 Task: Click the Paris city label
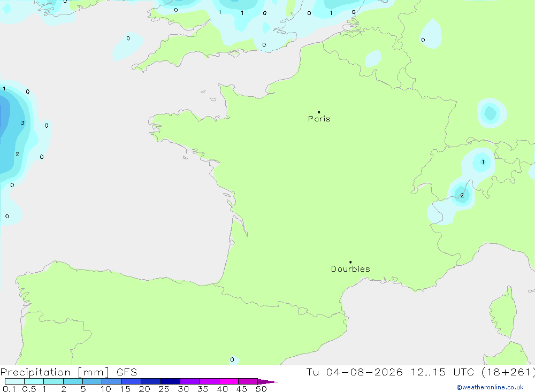(x=319, y=119)
